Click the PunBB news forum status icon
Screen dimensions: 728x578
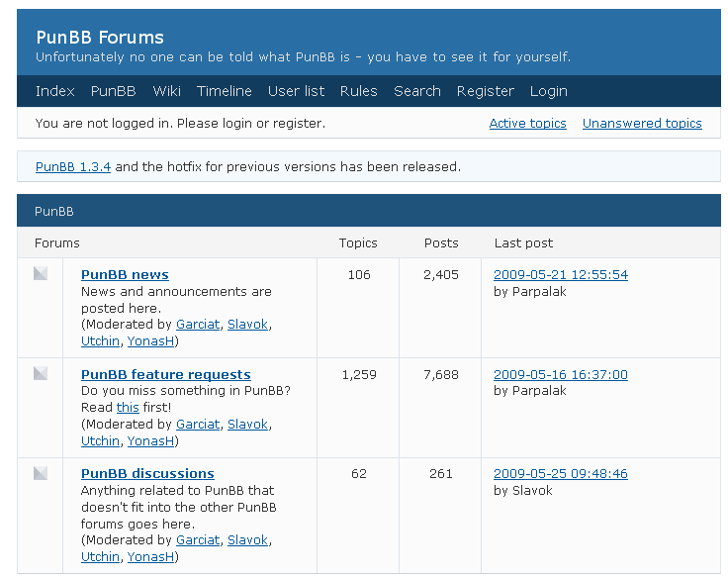point(41,273)
